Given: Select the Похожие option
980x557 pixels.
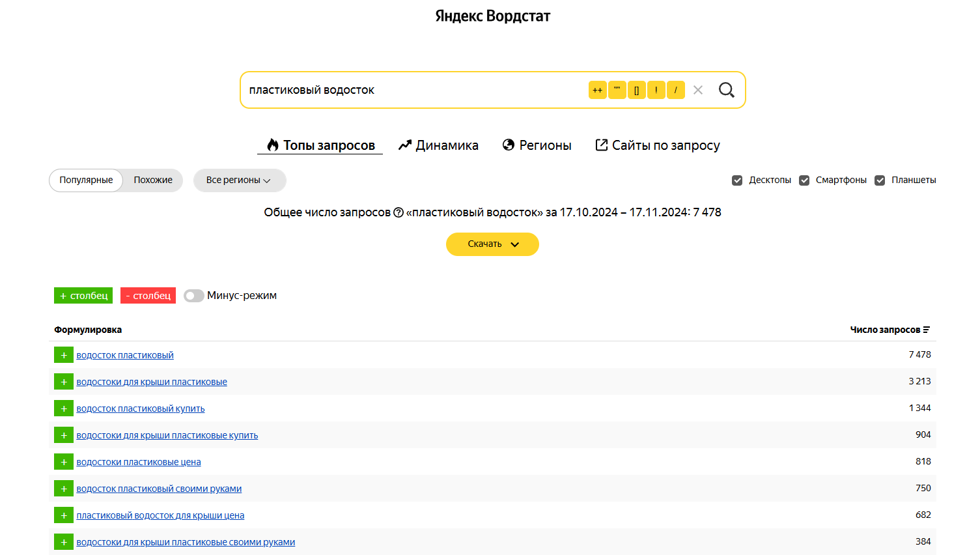Looking at the screenshot, I should point(153,180).
